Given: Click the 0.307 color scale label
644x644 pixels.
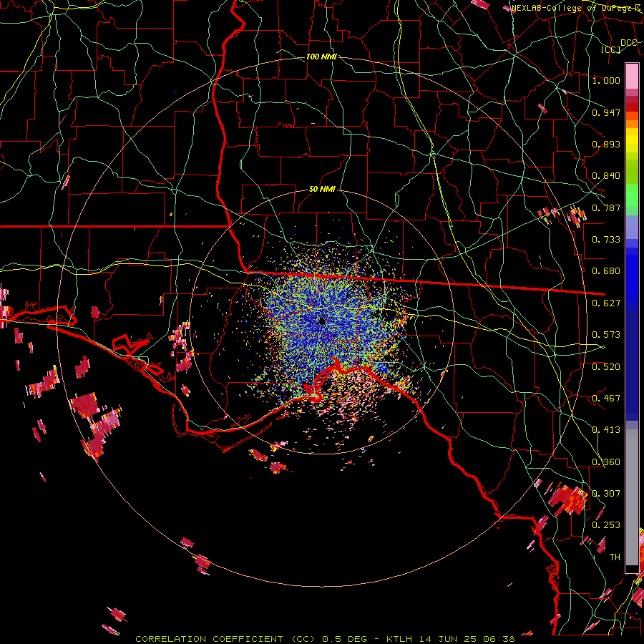Looking at the screenshot, I should coord(606,494).
